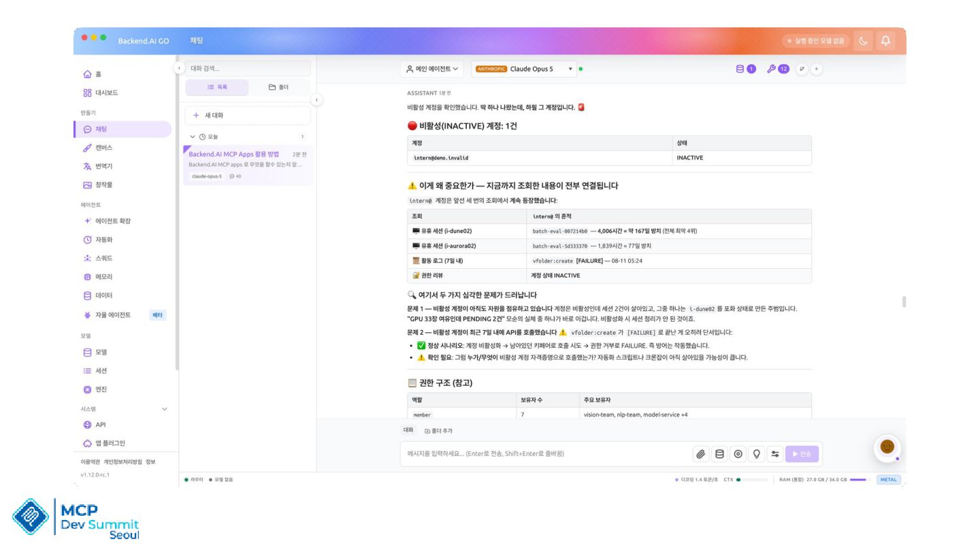Click the target icon in message toolbar

click(x=738, y=454)
